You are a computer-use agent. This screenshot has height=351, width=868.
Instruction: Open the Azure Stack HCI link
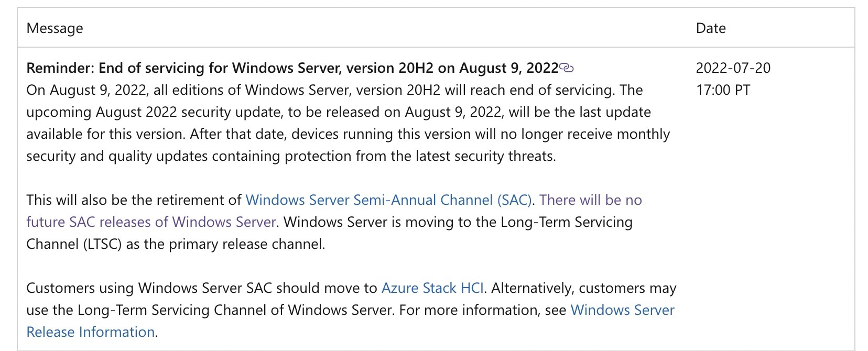(x=432, y=288)
